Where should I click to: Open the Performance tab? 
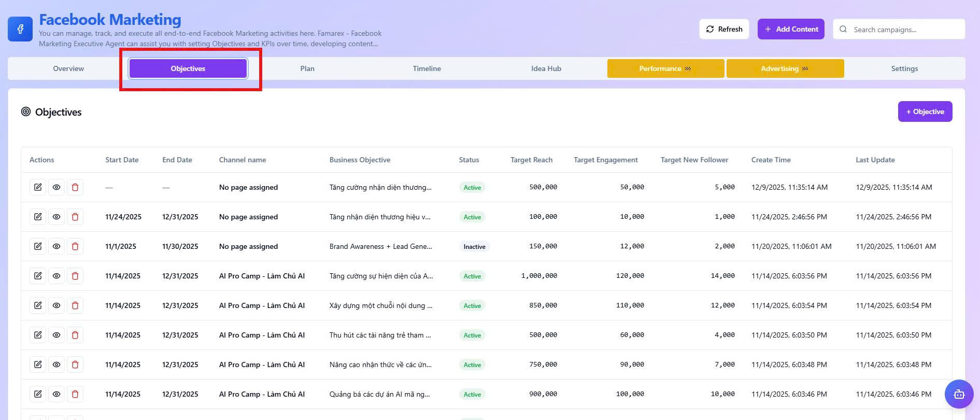pyautogui.click(x=665, y=68)
